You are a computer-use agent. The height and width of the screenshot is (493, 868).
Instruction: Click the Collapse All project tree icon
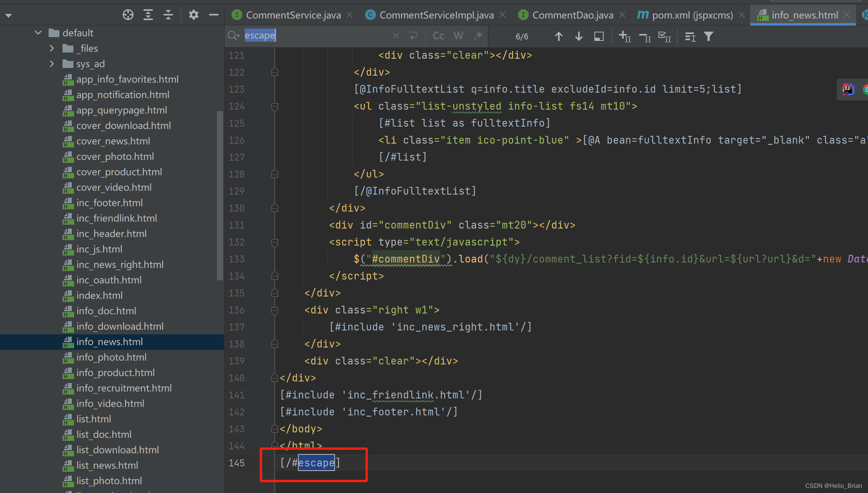click(x=168, y=15)
